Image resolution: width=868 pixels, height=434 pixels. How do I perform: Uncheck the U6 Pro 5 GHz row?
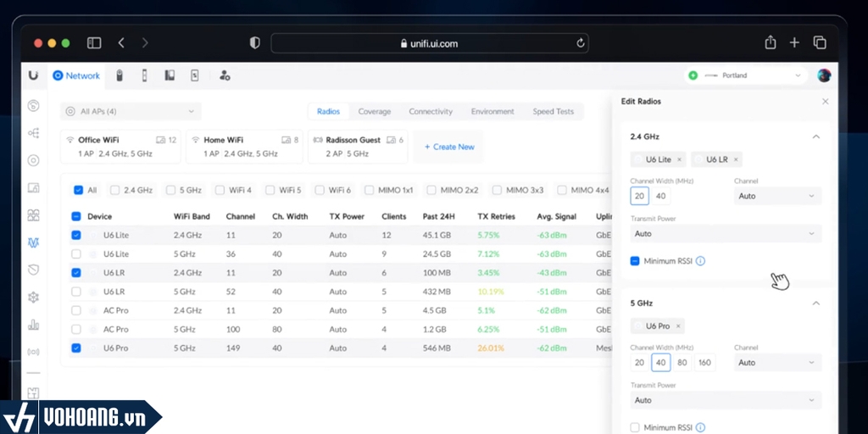[76, 348]
